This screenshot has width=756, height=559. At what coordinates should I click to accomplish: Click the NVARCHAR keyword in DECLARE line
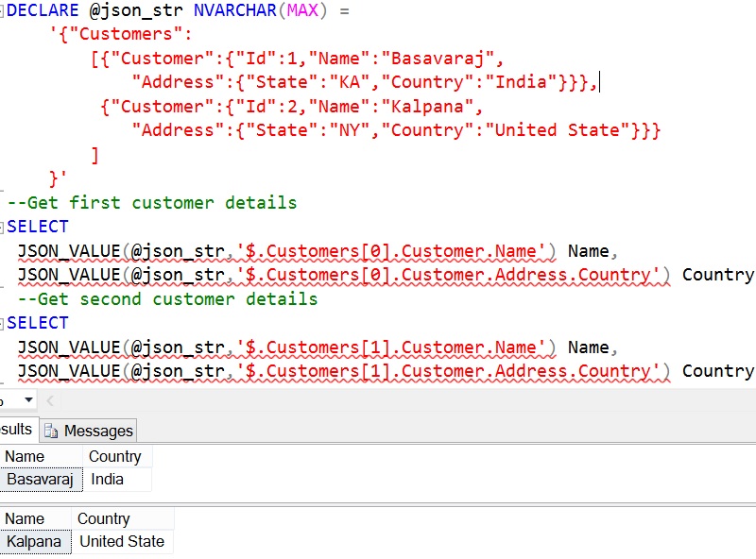point(234,10)
